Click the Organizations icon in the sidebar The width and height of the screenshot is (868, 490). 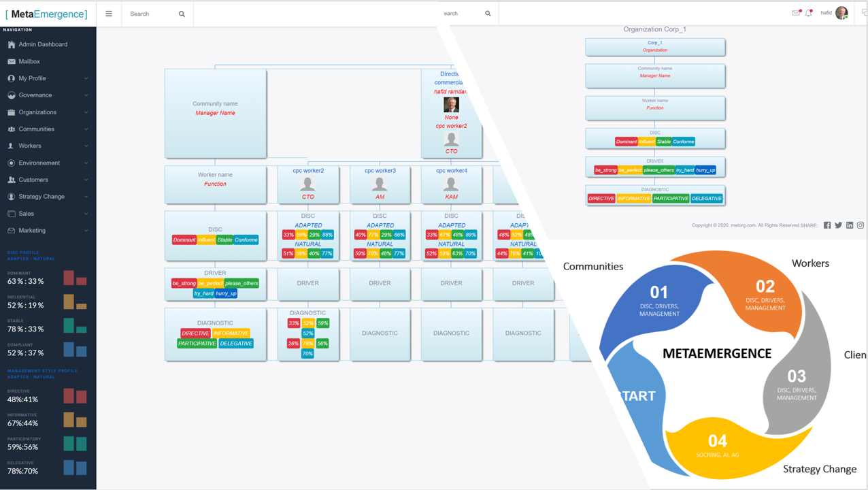click(x=12, y=112)
